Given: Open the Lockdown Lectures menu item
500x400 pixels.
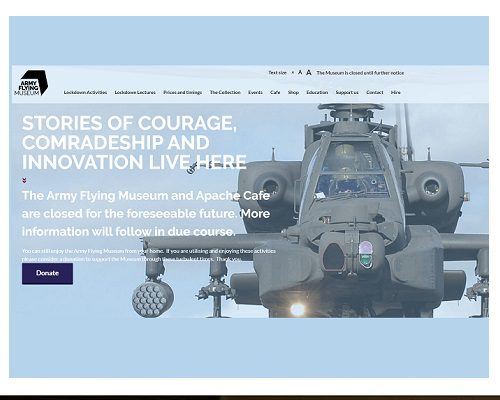Looking at the screenshot, I should [x=135, y=92].
